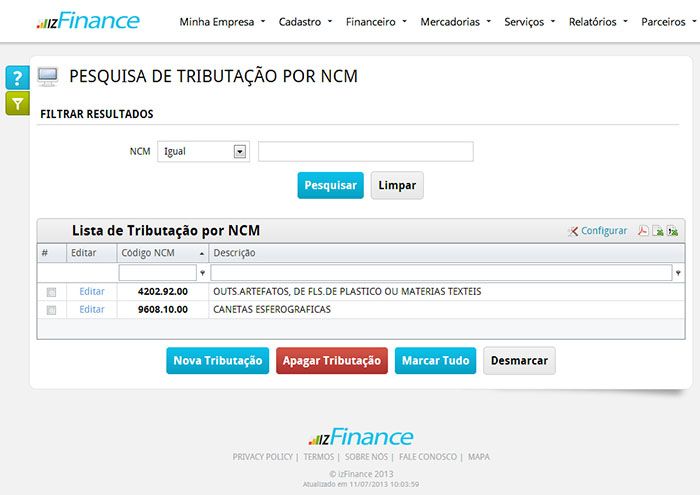700x495 pixels.
Task: Check the box for NCM 4202.92.00
Action: 51,292
